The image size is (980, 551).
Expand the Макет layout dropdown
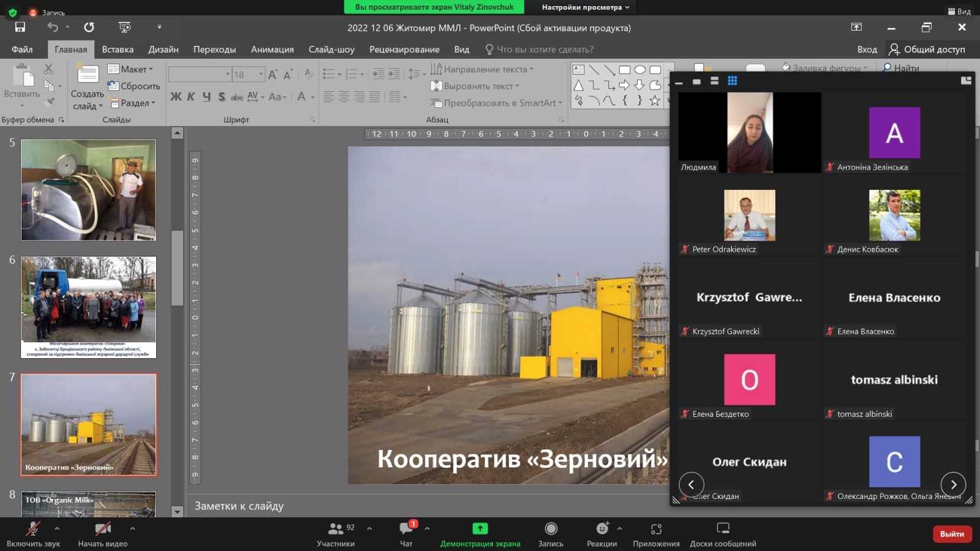click(x=131, y=69)
